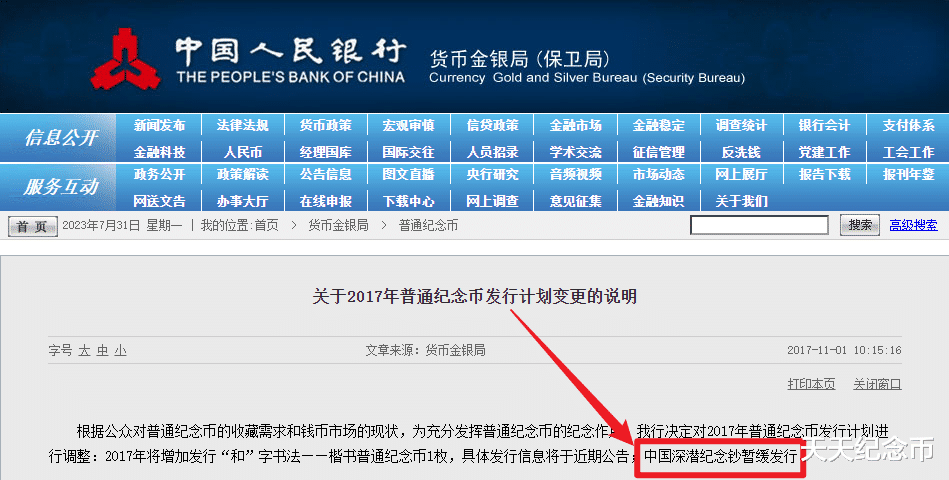Open 学术交流 menu item
Image resolution: width=949 pixels, height=480 pixels.
[575, 152]
